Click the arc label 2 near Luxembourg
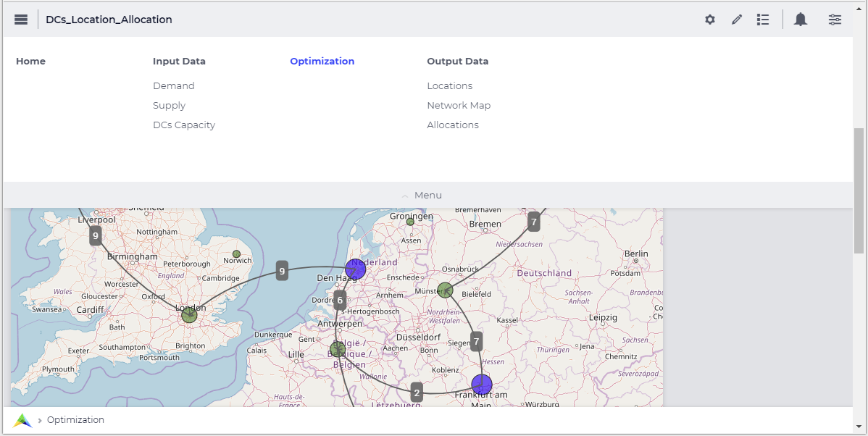868x436 pixels. pos(417,393)
